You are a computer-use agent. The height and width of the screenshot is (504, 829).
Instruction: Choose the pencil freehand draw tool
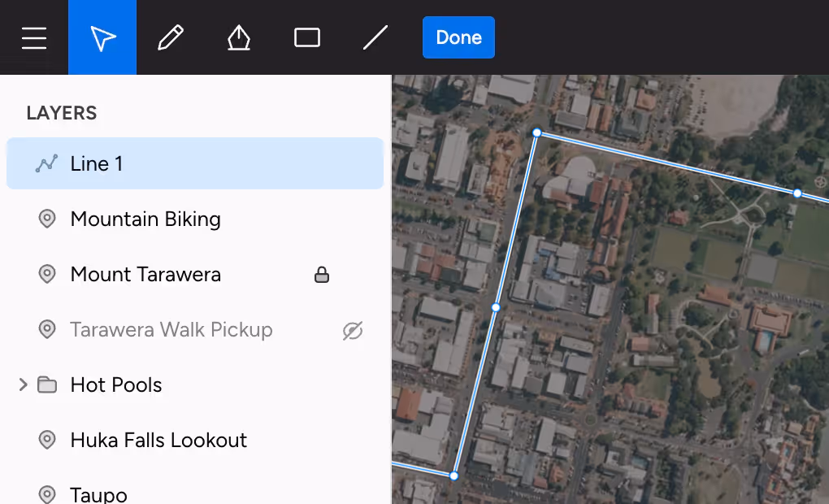click(x=171, y=37)
